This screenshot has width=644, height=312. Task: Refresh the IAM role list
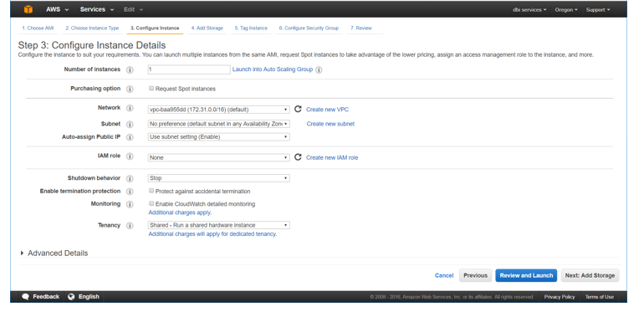click(x=298, y=157)
